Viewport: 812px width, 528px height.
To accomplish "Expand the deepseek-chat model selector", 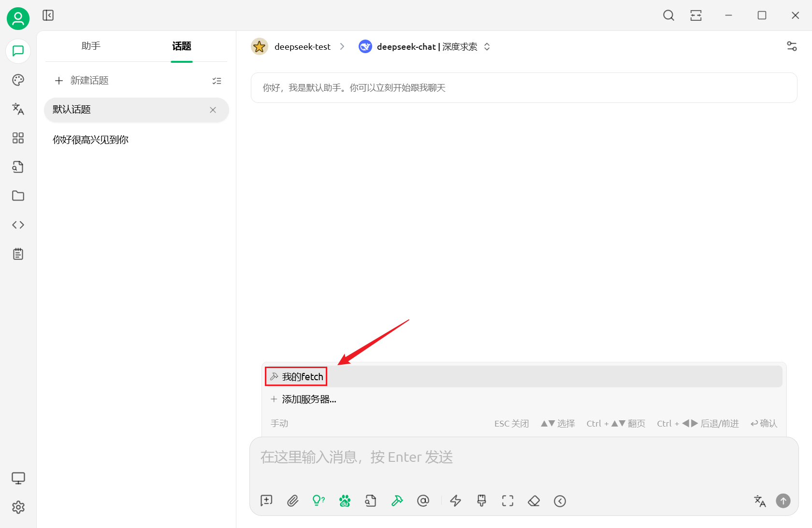I will click(424, 47).
